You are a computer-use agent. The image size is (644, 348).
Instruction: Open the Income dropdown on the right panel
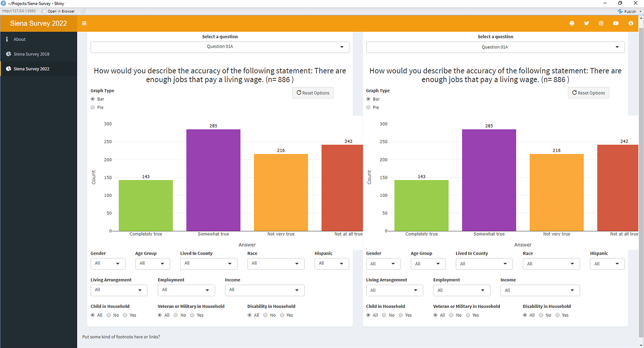click(540, 290)
